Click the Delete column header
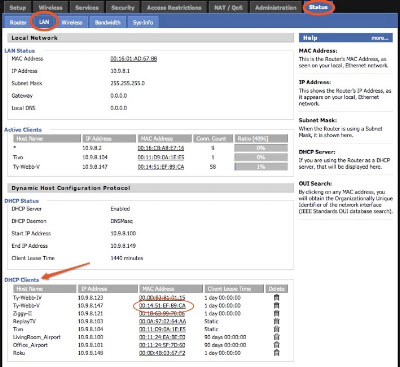Screen dimensions: 400x367 (x=277, y=289)
